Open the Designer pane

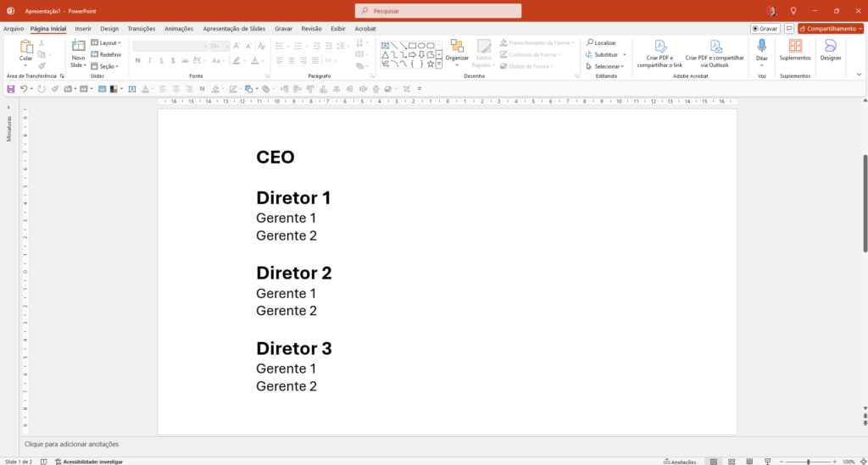[831, 50]
